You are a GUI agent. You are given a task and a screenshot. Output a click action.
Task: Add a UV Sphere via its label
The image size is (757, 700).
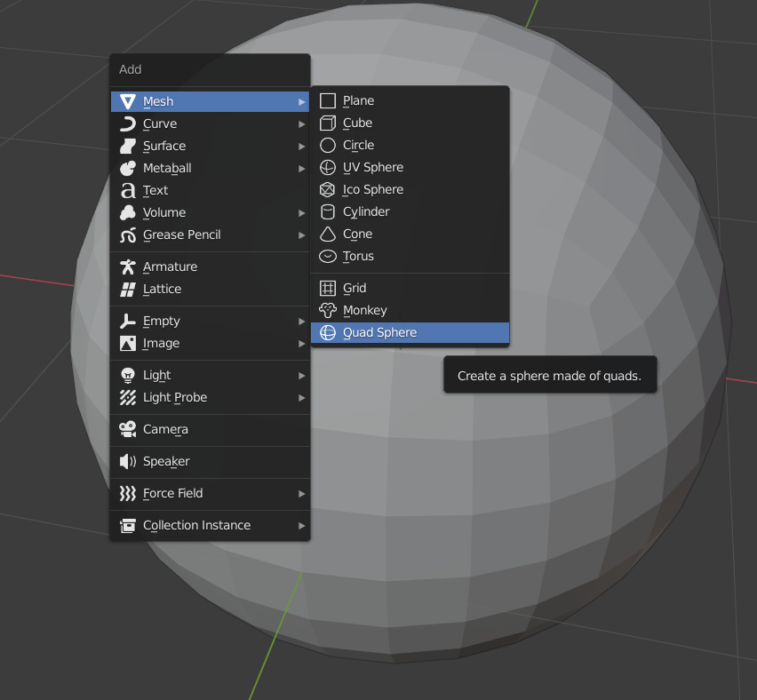point(373,168)
